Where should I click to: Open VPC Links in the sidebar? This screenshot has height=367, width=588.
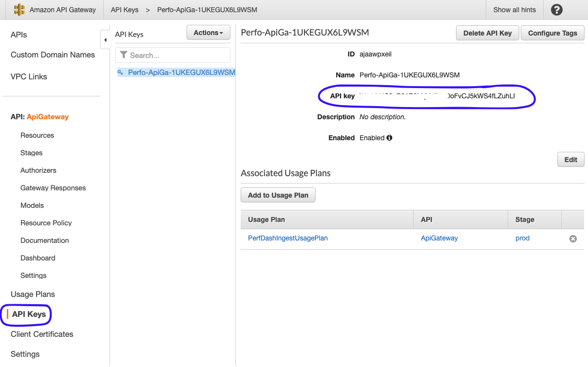click(29, 77)
